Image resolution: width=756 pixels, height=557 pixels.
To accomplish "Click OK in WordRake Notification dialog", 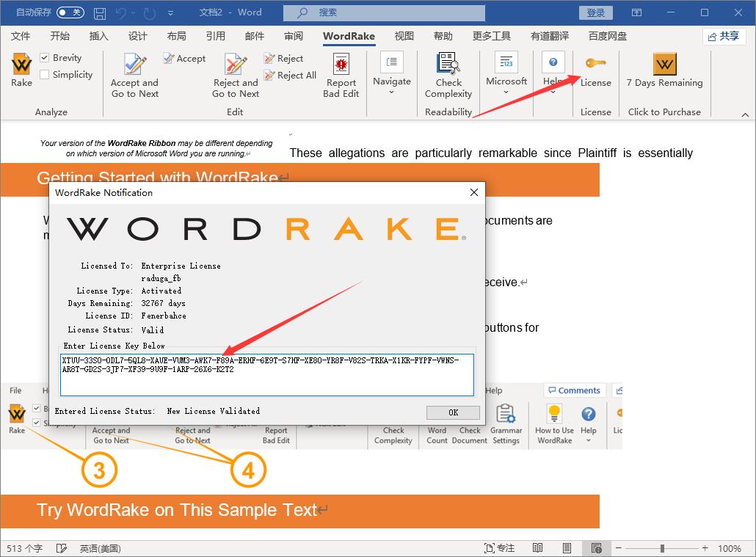I will [453, 412].
